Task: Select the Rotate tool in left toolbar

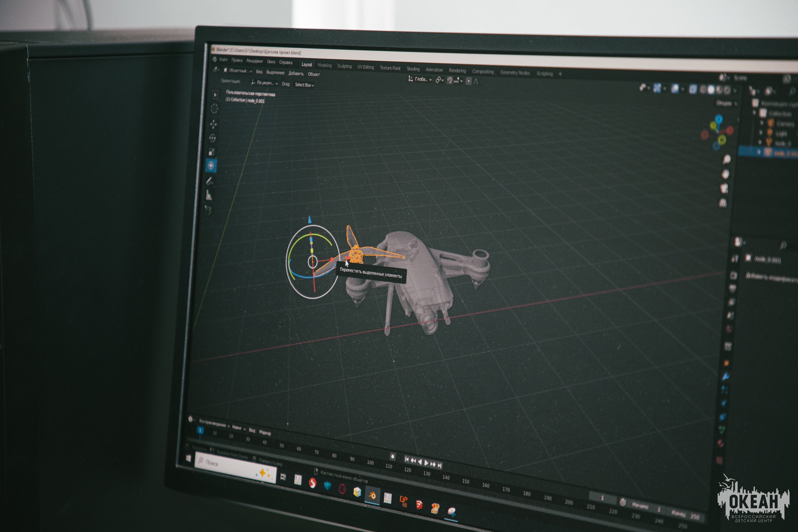Action: point(213,138)
